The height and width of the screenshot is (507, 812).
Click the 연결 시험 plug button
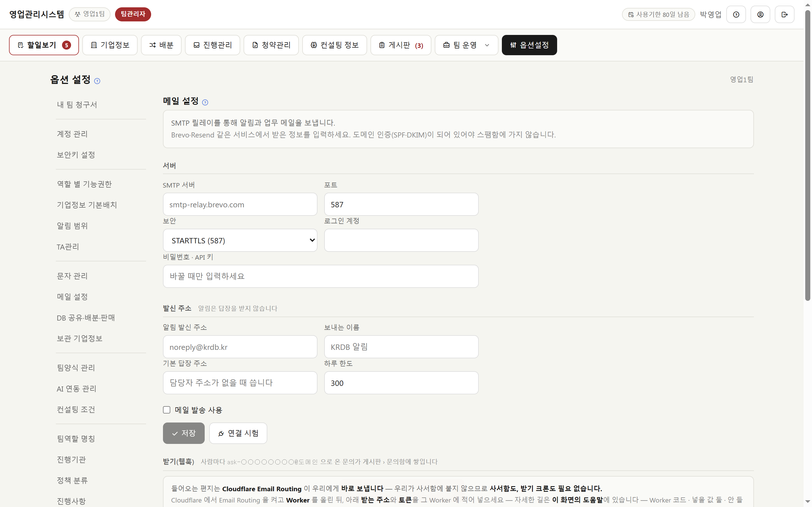[x=238, y=433]
